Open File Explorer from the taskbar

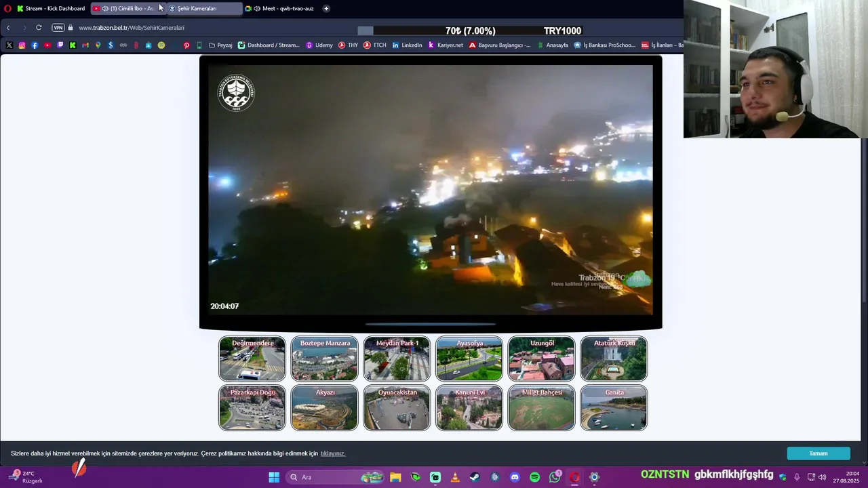tap(395, 477)
